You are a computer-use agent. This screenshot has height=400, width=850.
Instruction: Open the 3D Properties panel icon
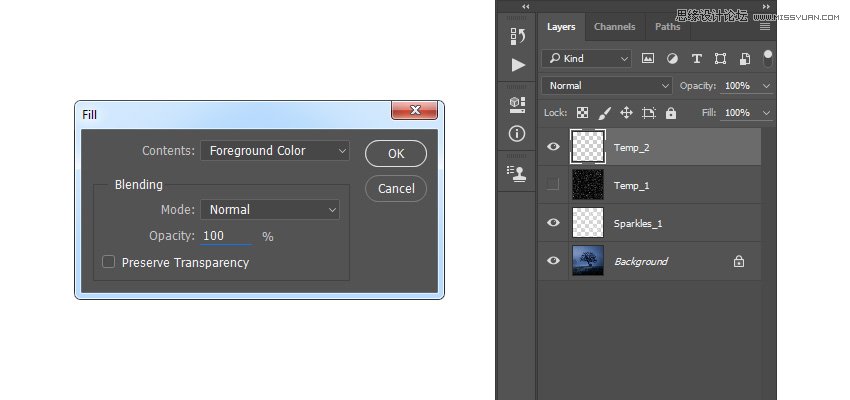click(518, 105)
